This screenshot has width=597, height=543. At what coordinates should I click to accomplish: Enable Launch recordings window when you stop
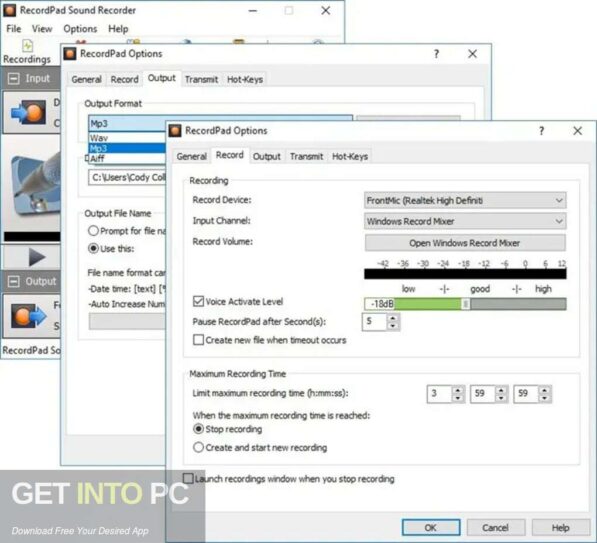188,479
